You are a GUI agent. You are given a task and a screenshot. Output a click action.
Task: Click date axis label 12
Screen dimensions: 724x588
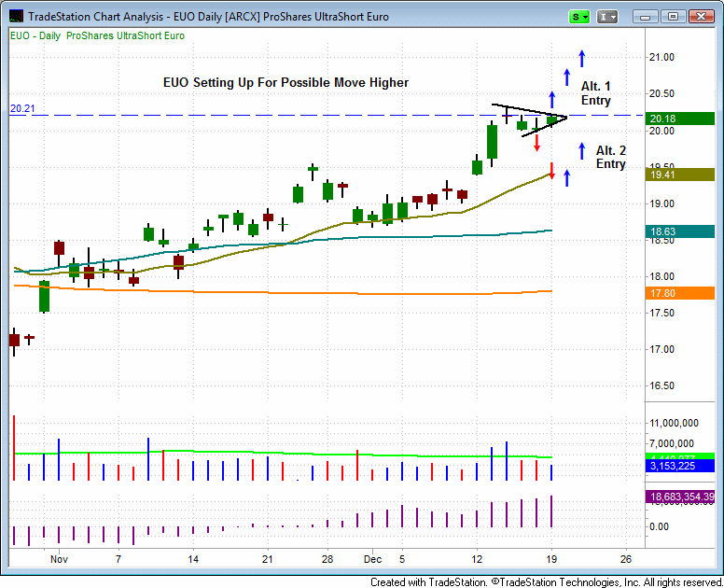point(477,559)
